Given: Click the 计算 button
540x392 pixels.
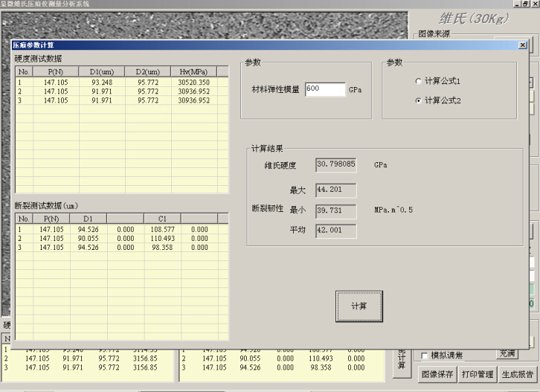Looking at the screenshot, I should point(359,306).
